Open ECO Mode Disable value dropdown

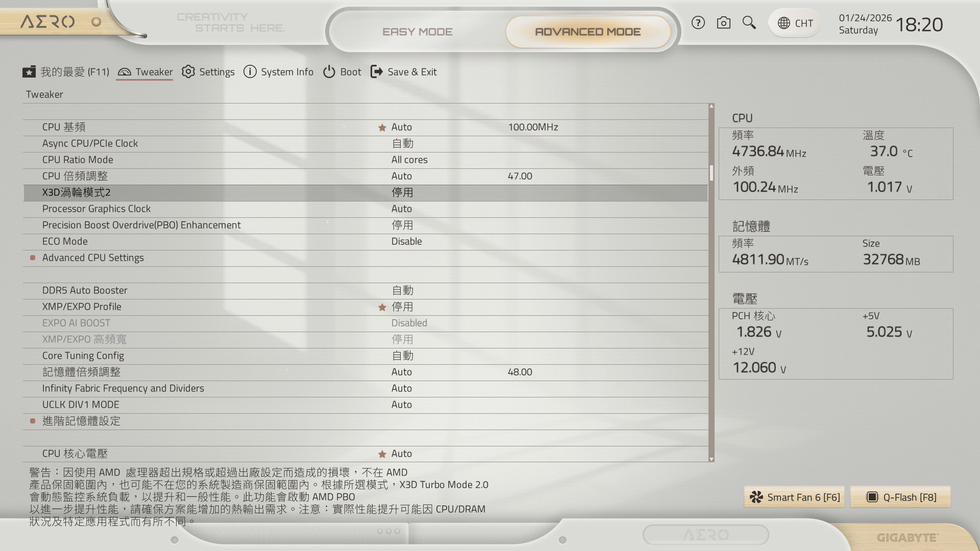(x=406, y=242)
